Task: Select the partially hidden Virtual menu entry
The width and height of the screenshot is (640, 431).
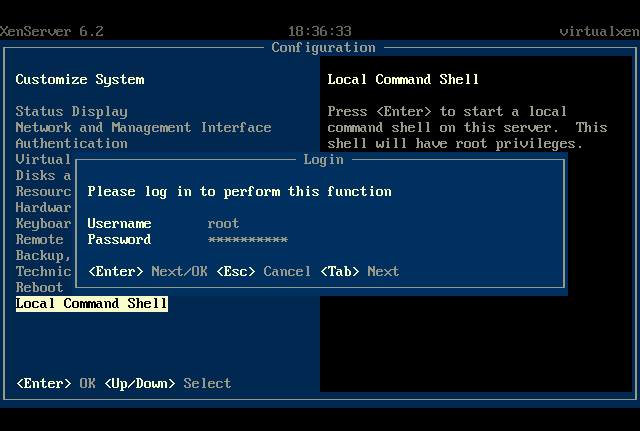Action: [43, 159]
